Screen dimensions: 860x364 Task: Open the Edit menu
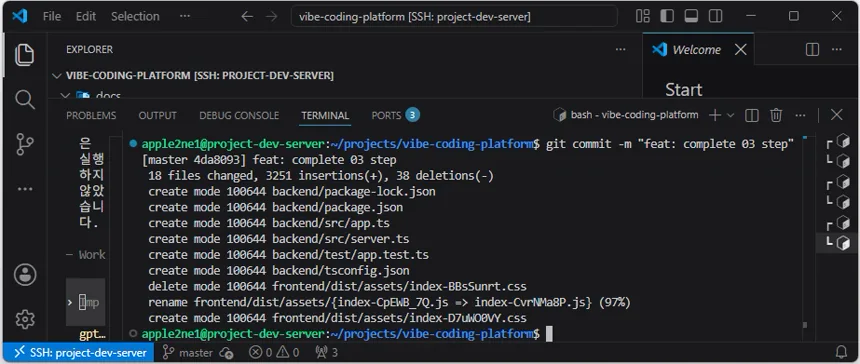pyautogui.click(x=86, y=16)
